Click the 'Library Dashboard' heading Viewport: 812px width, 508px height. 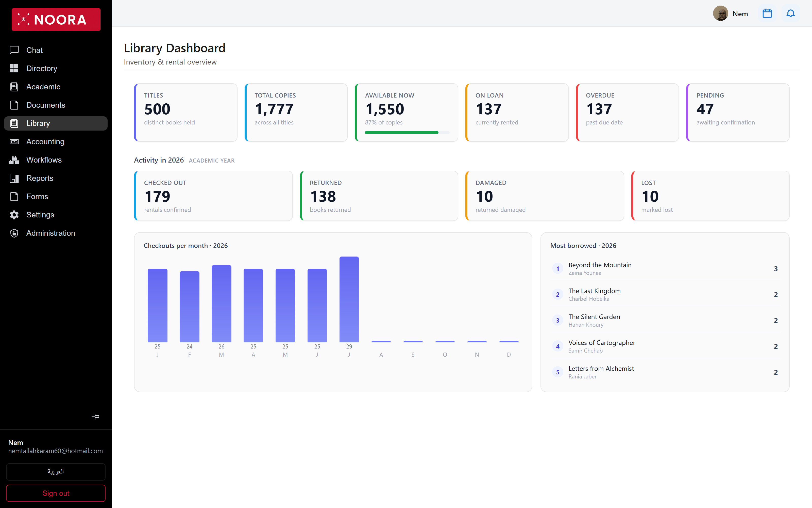[x=175, y=48]
